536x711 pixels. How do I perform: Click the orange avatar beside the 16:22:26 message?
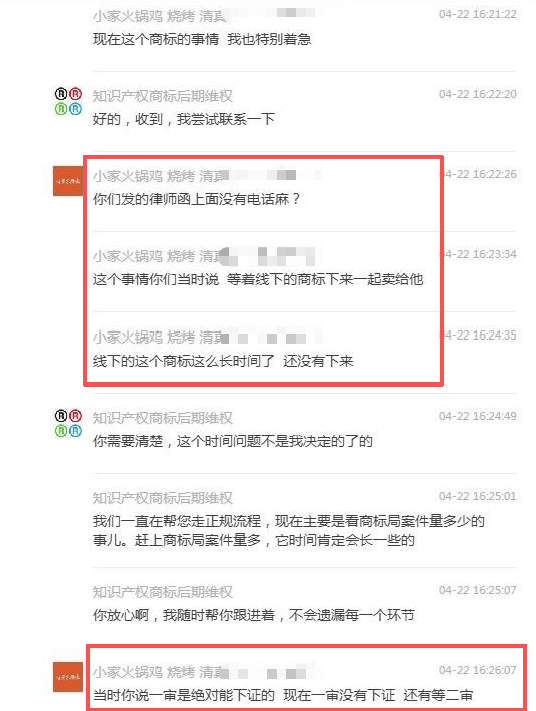click(x=68, y=181)
